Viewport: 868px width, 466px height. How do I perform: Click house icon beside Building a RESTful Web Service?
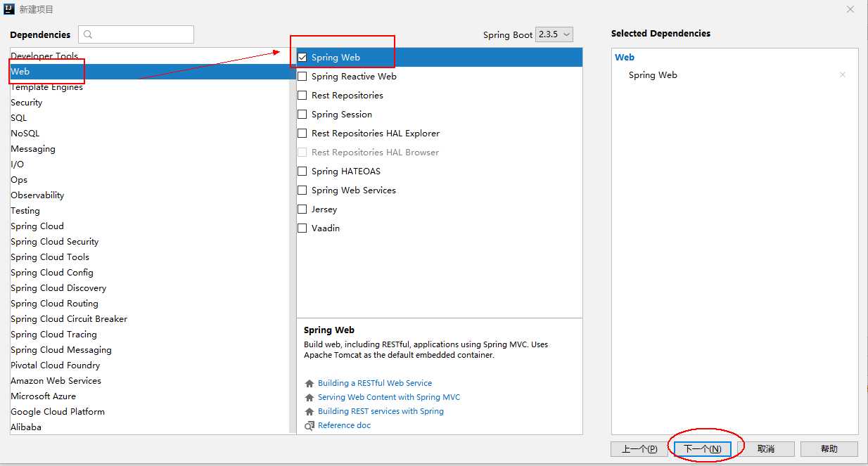click(309, 384)
